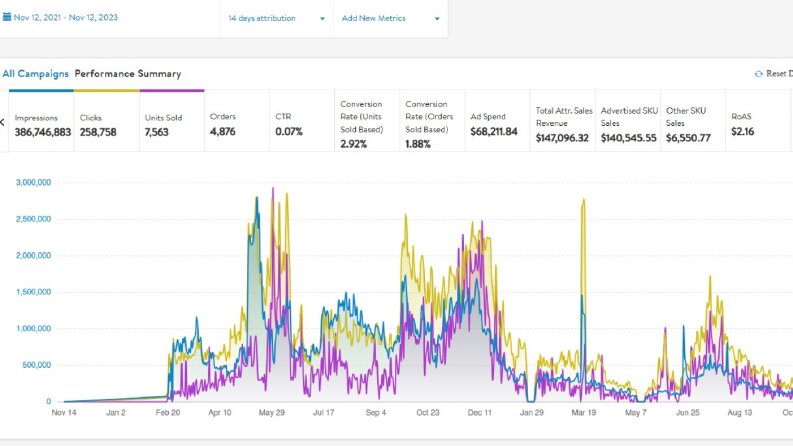Click the Mar 19 x-axis label
Screen dimensions: 793x446
click(584, 413)
